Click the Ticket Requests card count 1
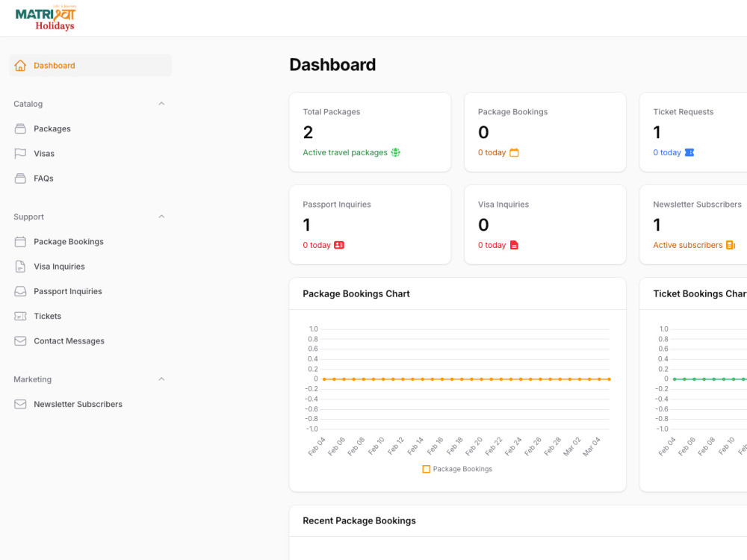Image resolution: width=747 pixels, height=560 pixels. (657, 132)
